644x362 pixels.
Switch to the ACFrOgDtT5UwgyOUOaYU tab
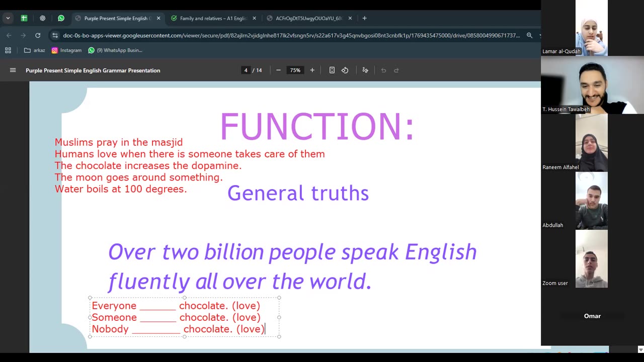point(309,18)
